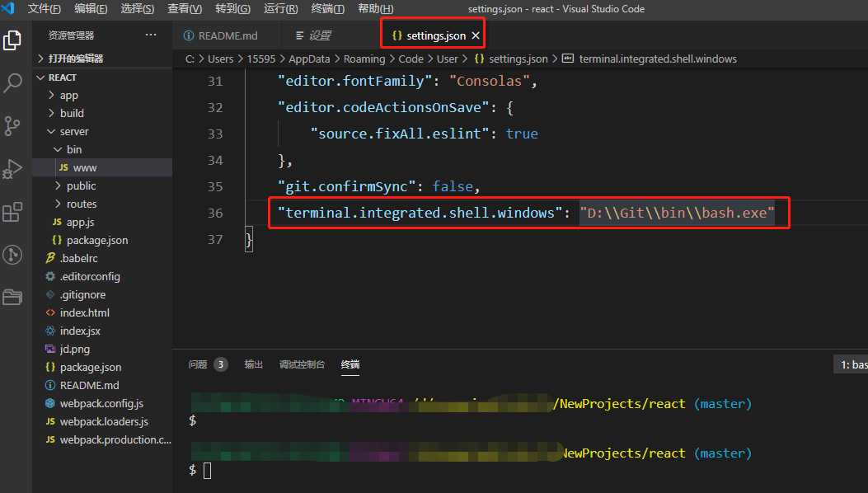Click the JS icon of www file

pos(63,167)
